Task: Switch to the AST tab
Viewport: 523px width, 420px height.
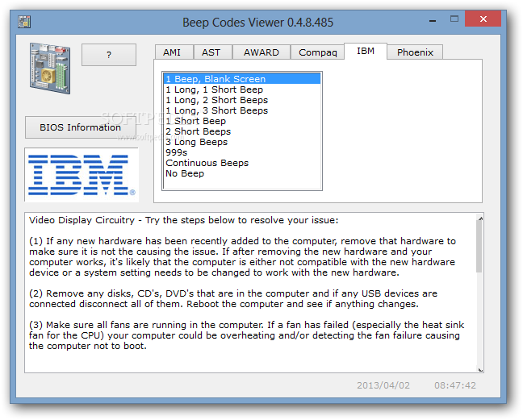Action: [213, 52]
